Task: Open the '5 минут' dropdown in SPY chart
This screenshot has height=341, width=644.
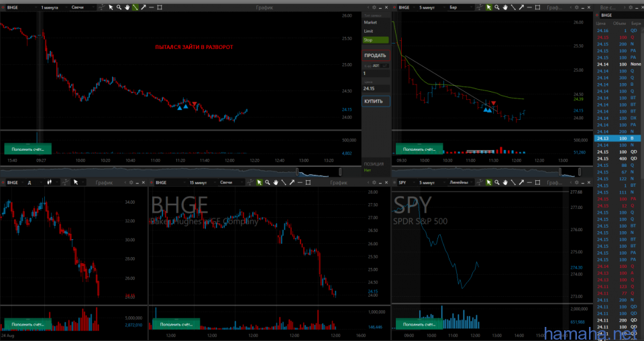Action: point(431,182)
